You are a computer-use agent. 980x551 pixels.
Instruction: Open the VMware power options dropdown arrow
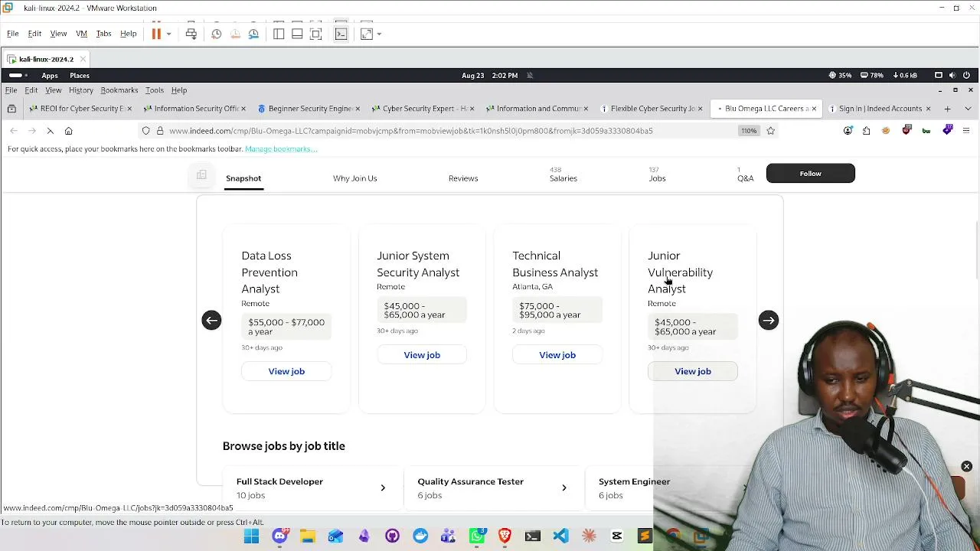pos(168,34)
